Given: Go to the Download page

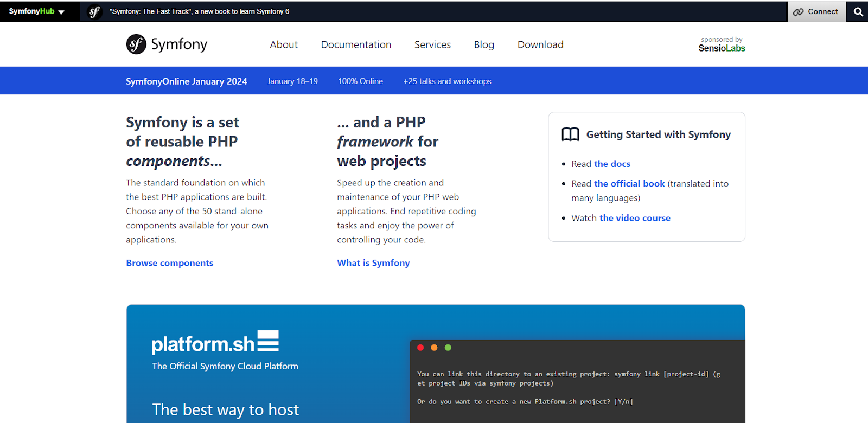Looking at the screenshot, I should [x=540, y=44].
